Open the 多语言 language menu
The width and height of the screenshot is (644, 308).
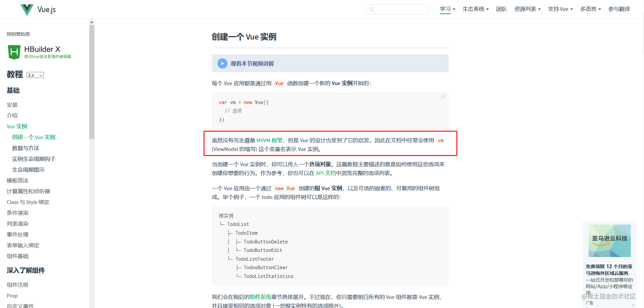point(590,9)
